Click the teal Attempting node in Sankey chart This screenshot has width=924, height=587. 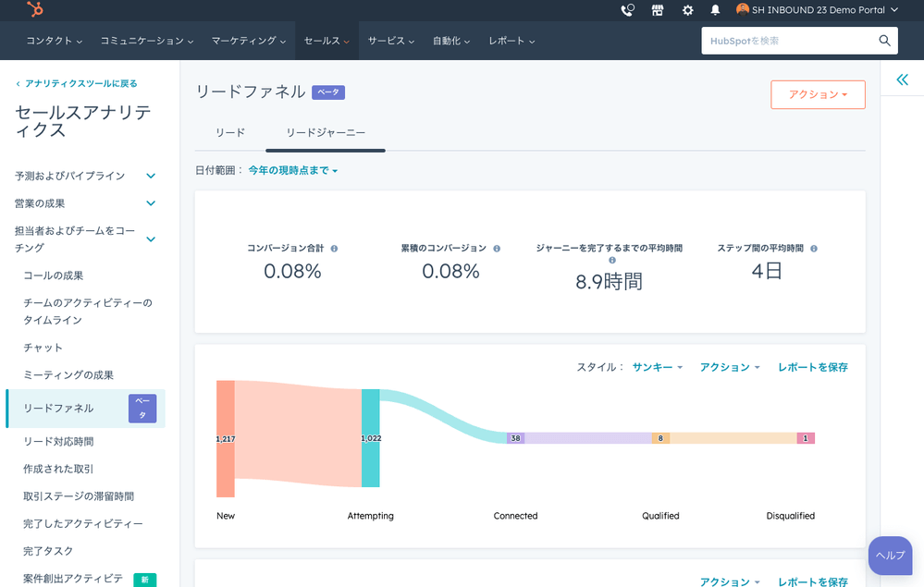click(370, 438)
